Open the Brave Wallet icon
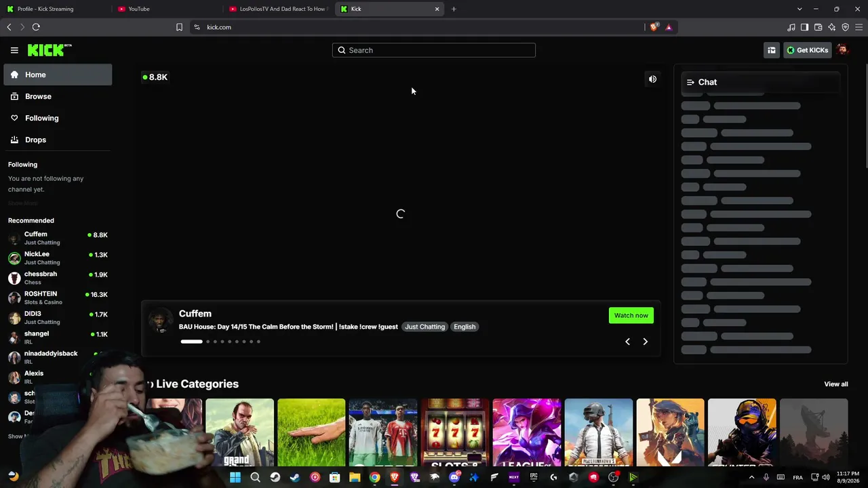 click(818, 27)
